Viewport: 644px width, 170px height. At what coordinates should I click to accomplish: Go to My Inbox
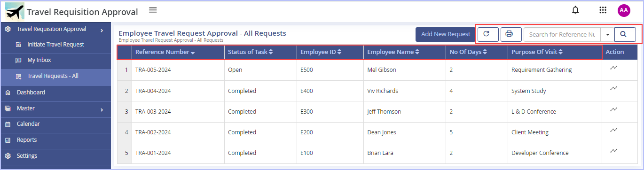[39, 60]
